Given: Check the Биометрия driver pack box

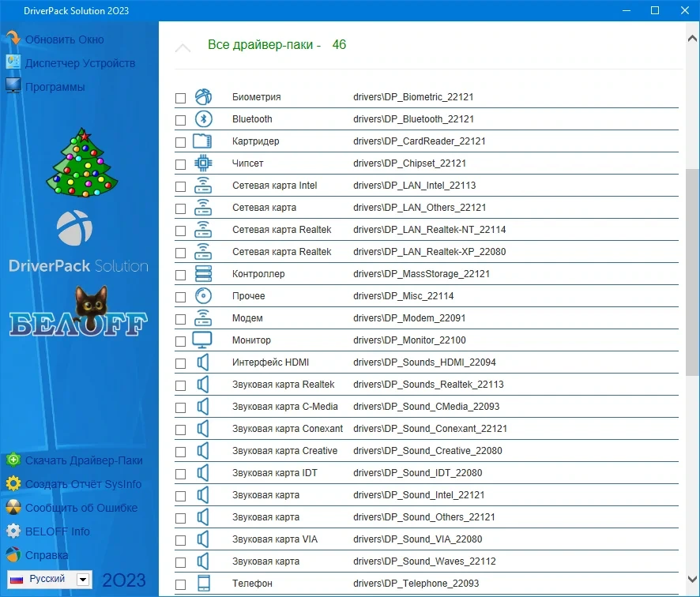Looking at the screenshot, I should pos(180,98).
